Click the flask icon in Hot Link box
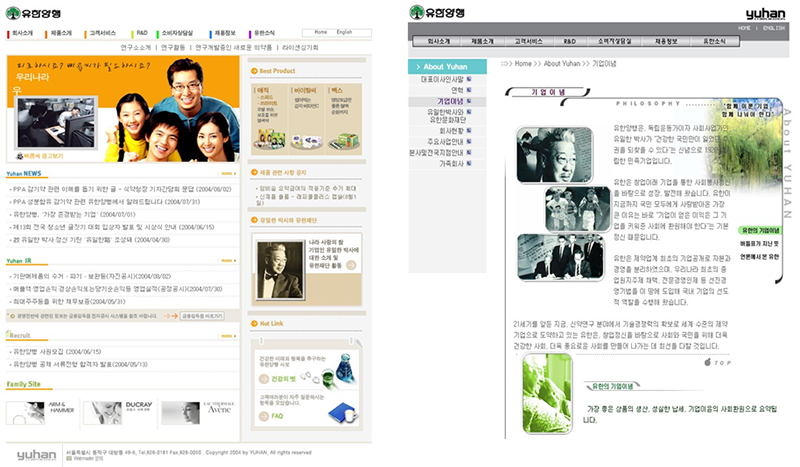Viewport: 800px width, 467px height. [345, 368]
